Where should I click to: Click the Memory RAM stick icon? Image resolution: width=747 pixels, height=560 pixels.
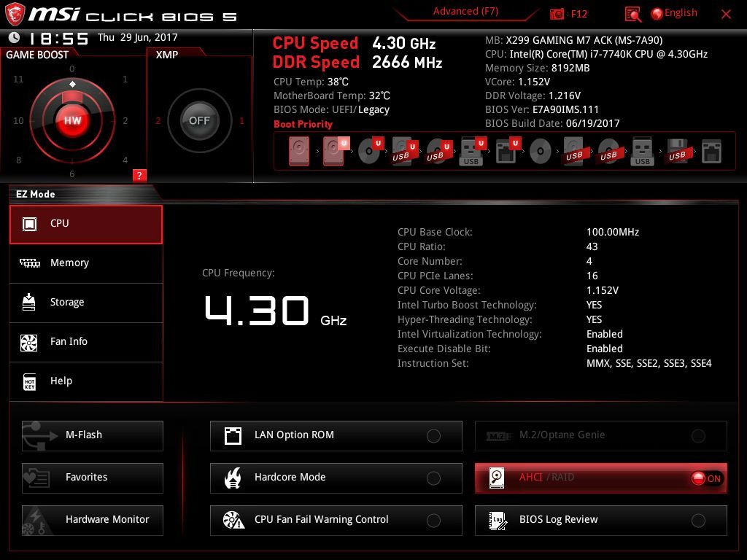29,262
